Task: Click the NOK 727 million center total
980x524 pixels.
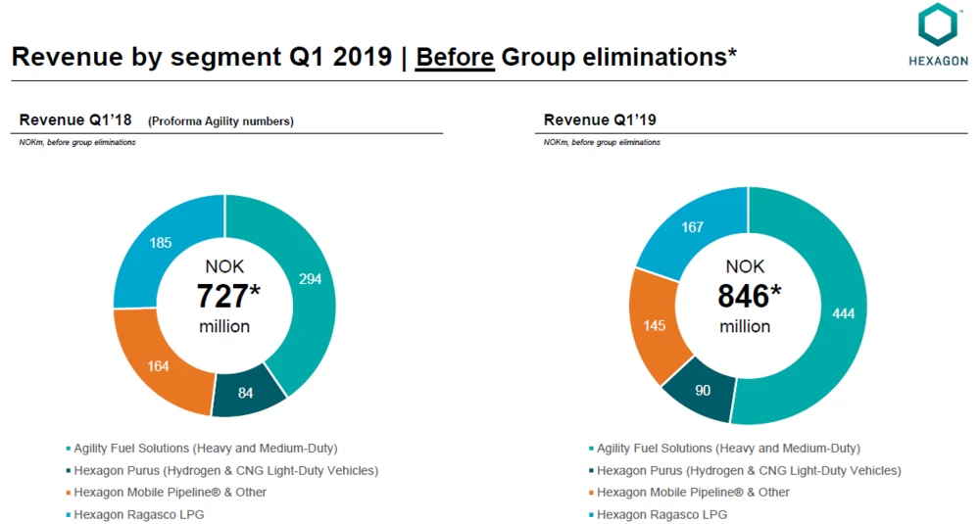Action: (224, 296)
